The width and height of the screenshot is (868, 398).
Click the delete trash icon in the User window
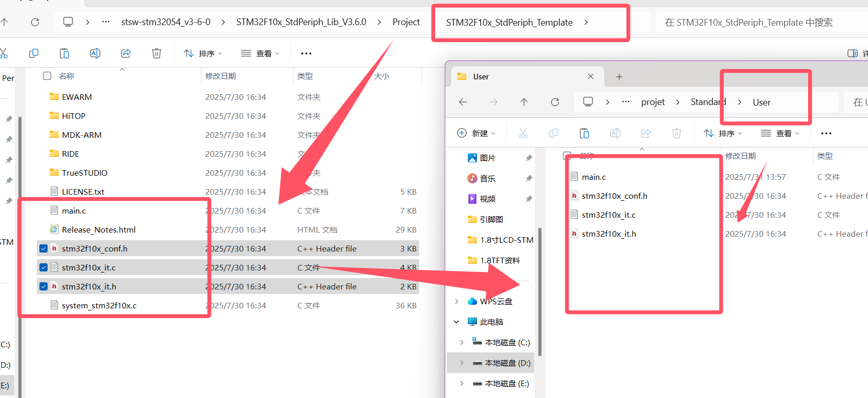coord(677,133)
